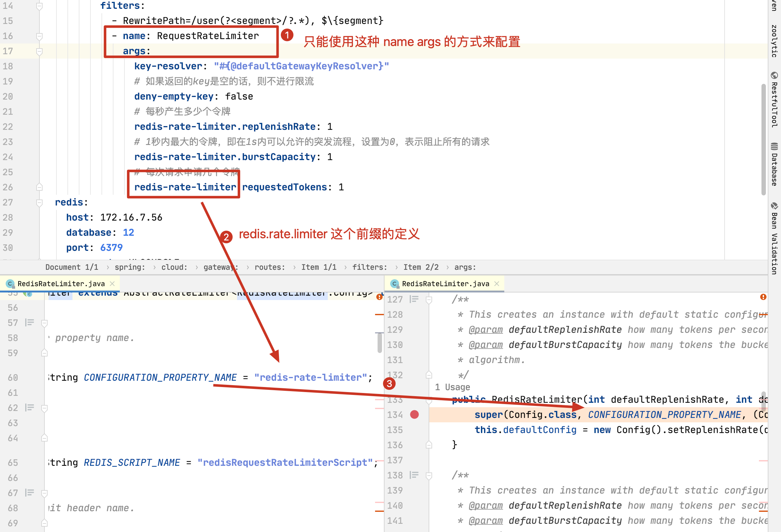Click the 'routes:' breadcrumb
This screenshot has width=781, height=532.
point(270,267)
